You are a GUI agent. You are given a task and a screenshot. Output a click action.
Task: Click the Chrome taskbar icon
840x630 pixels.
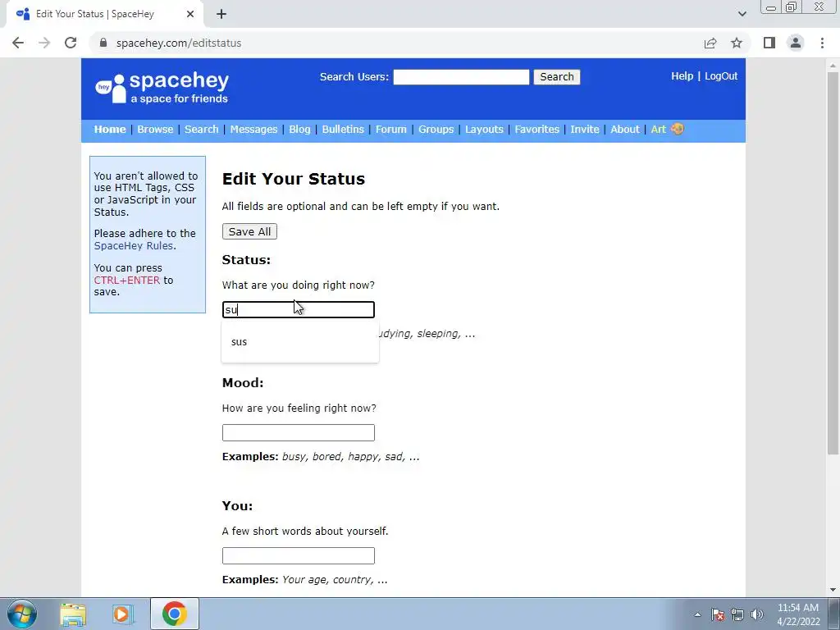coord(174,614)
